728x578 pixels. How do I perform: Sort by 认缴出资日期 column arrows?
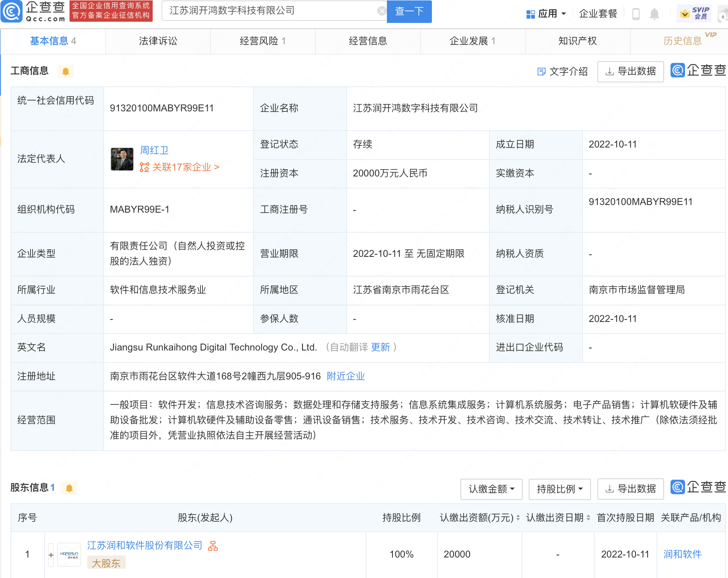pyautogui.click(x=588, y=518)
